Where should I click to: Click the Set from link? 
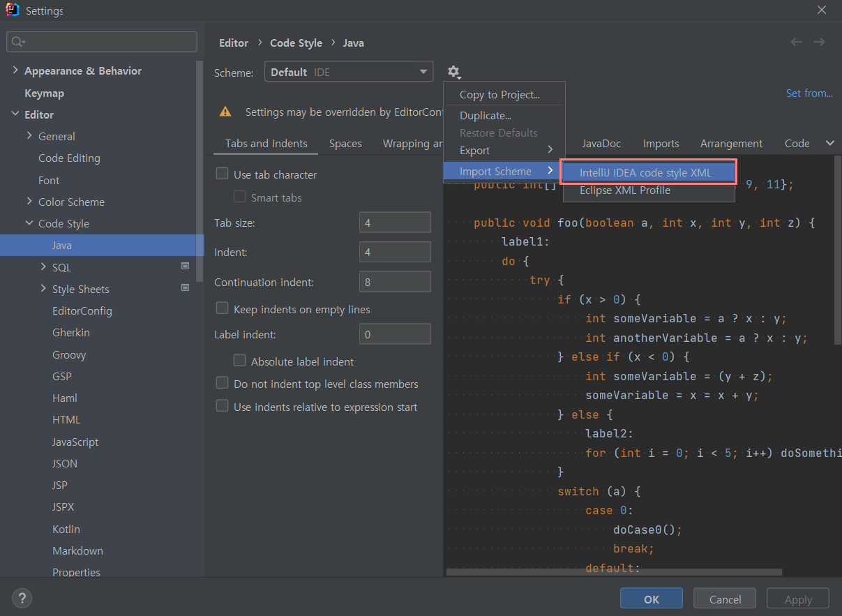(809, 93)
